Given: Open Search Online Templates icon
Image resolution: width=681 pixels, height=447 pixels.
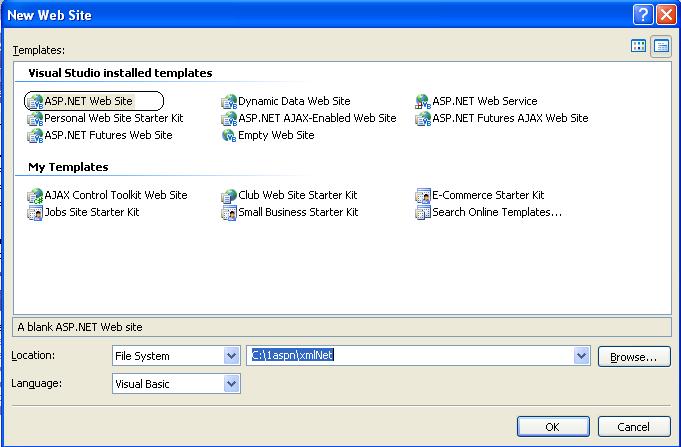Looking at the screenshot, I should pos(423,212).
